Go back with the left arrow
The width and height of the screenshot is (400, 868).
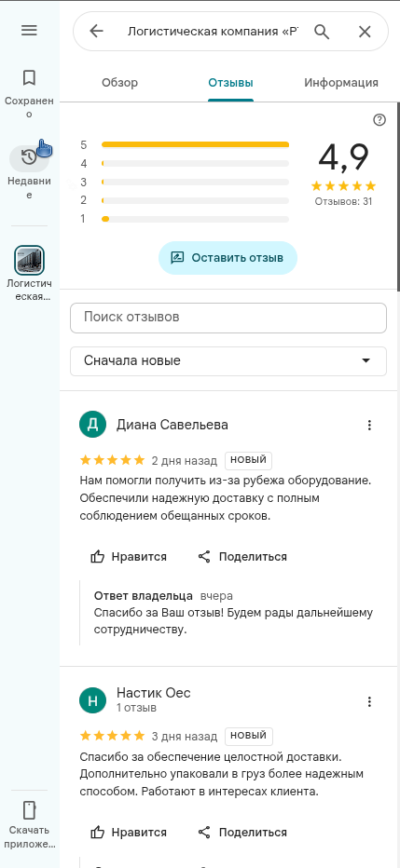point(96,31)
